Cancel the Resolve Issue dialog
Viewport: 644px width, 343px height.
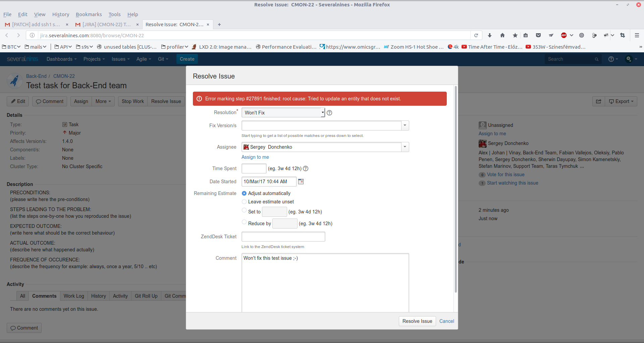point(447,321)
